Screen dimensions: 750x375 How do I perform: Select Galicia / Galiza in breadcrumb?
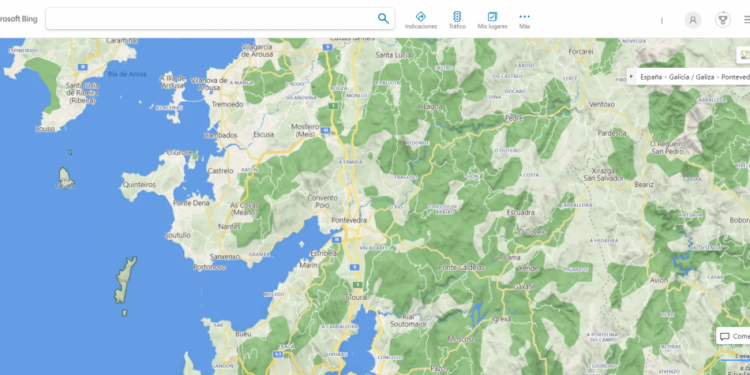point(691,77)
